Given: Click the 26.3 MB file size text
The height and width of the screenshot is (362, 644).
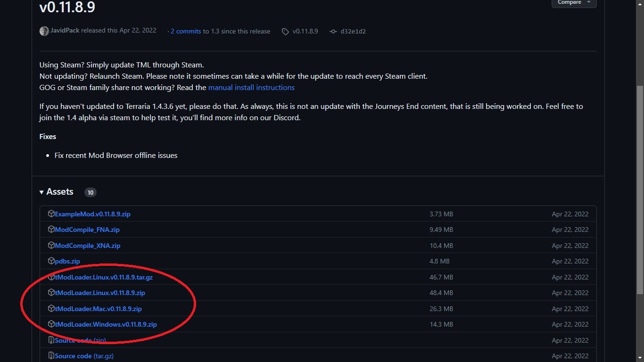Looking at the screenshot, I should 441,309.
